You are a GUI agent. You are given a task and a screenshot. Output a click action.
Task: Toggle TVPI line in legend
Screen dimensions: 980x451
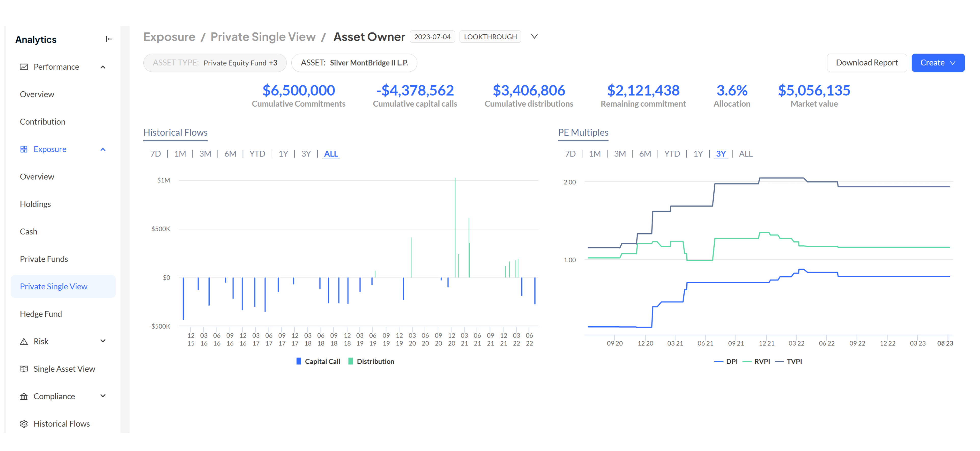click(x=788, y=362)
